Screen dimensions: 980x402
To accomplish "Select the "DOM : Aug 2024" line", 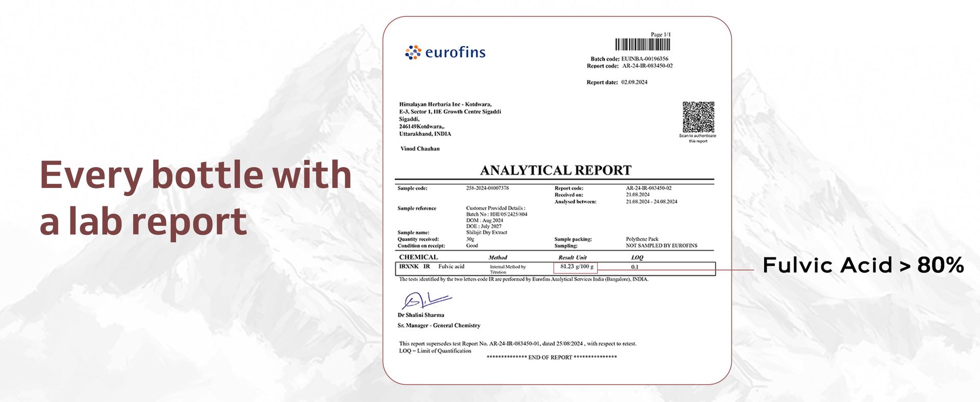I will [x=484, y=220].
